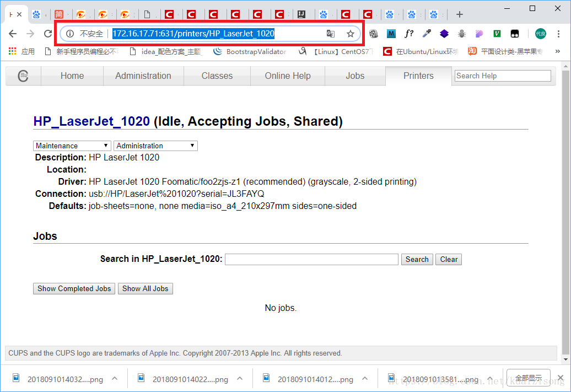Screen dimensions: 571x392
Task: Open a new tab with plus button
Action: coord(460,14)
